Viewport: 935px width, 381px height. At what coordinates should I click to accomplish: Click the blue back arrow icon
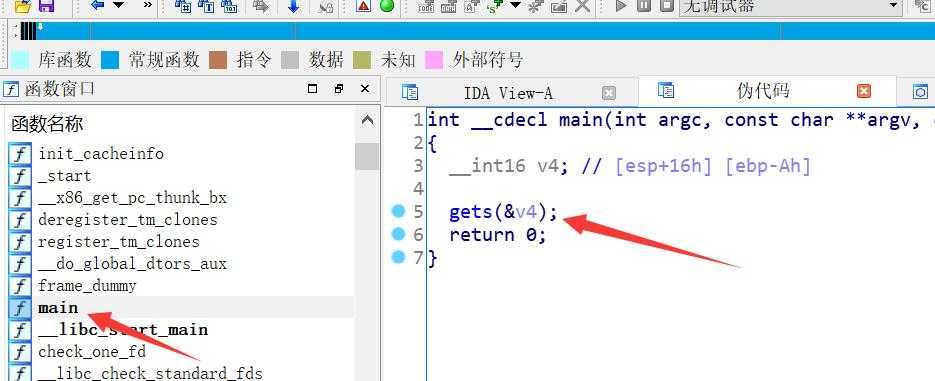(x=97, y=6)
